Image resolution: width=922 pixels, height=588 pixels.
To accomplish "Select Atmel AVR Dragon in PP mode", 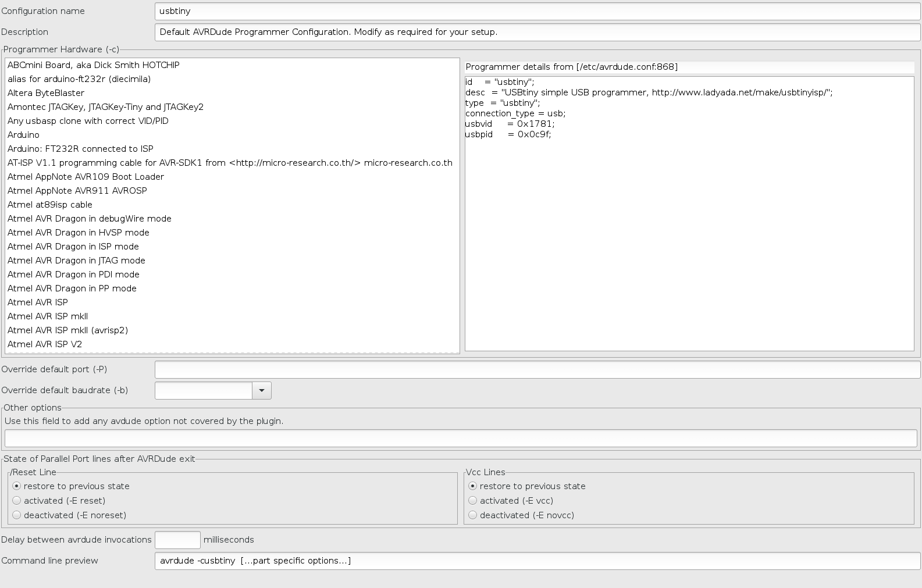I will tap(232, 288).
